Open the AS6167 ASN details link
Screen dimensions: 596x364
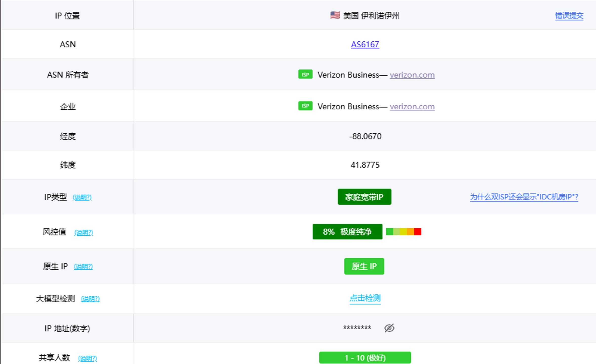point(365,44)
